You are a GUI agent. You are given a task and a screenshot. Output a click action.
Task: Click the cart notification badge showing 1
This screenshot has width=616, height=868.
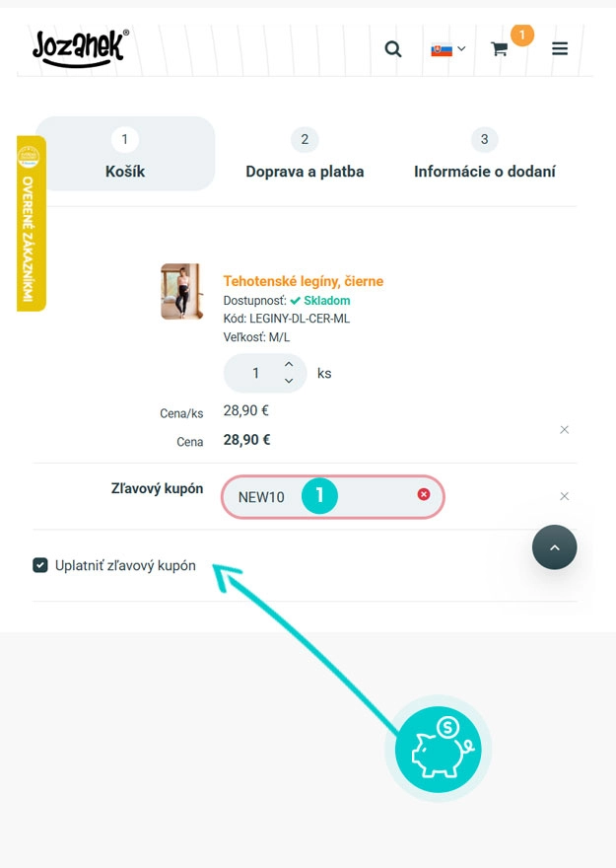pyautogui.click(x=520, y=34)
